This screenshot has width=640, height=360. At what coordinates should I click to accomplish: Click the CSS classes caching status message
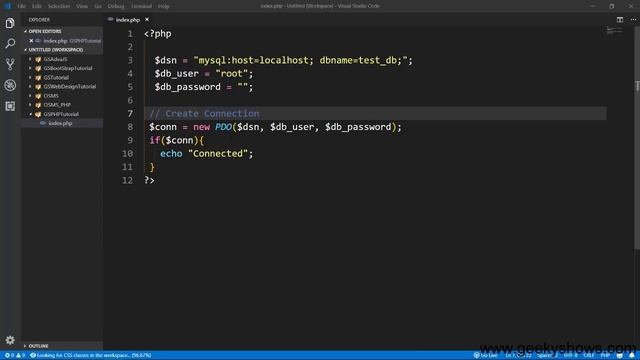(x=91, y=356)
